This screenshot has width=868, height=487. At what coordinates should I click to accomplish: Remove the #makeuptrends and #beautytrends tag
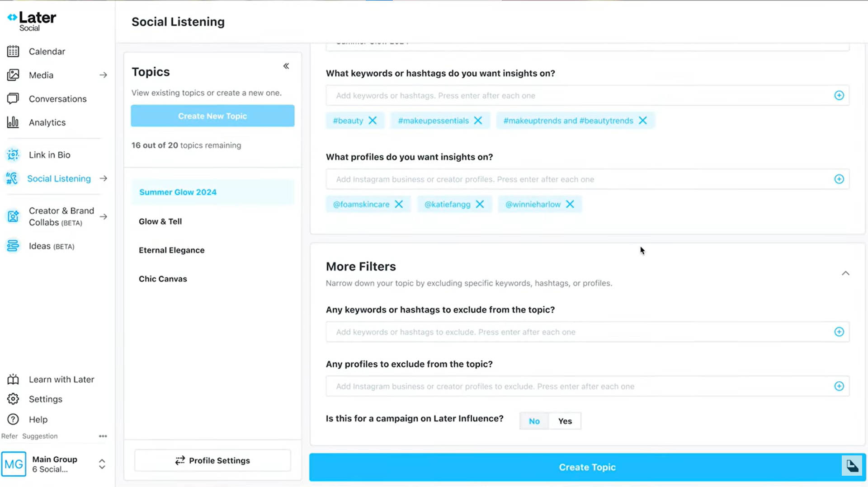(643, 121)
